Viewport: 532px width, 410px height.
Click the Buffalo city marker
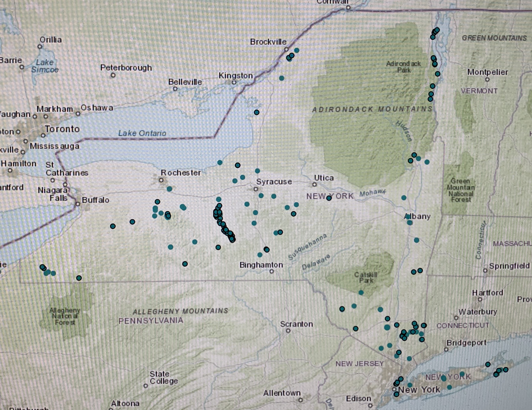click(x=78, y=204)
